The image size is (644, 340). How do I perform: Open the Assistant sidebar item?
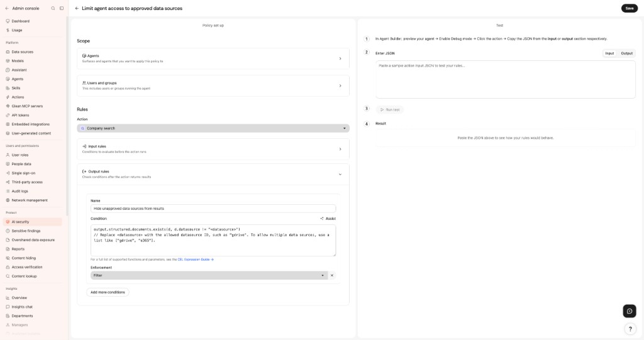[19, 70]
